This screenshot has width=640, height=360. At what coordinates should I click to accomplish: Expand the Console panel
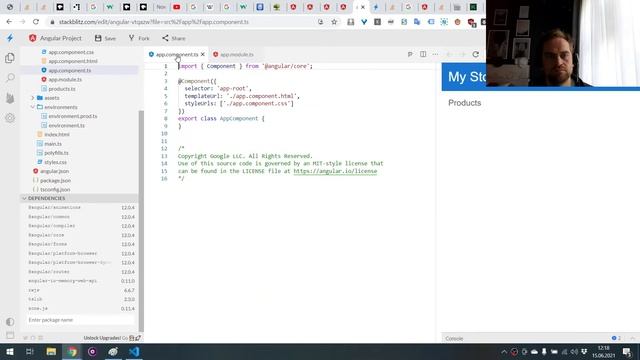pos(632,338)
